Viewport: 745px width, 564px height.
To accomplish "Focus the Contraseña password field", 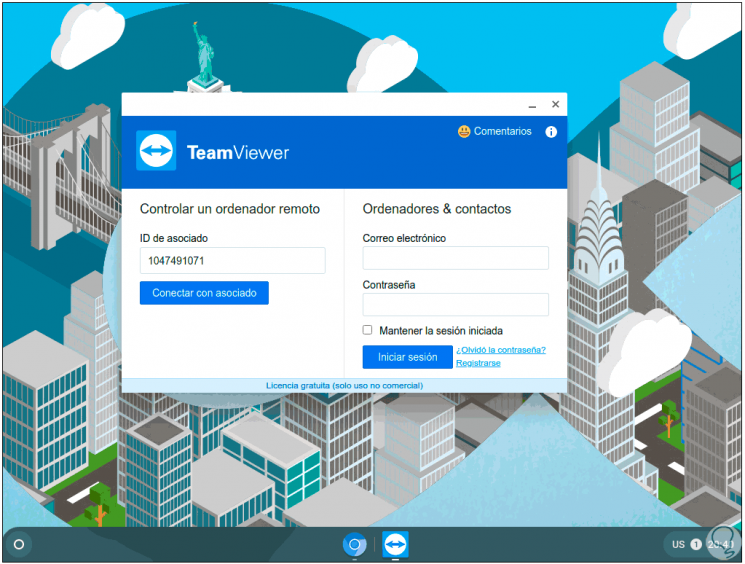I will click(x=456, y=305).
